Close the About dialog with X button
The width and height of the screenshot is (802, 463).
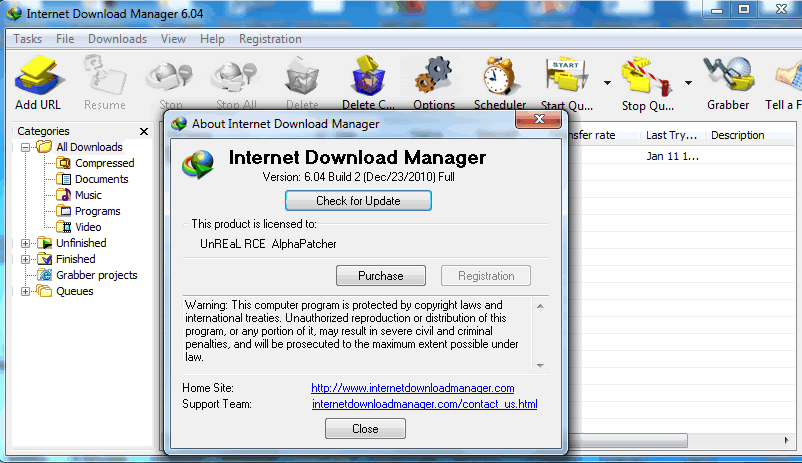539,119
